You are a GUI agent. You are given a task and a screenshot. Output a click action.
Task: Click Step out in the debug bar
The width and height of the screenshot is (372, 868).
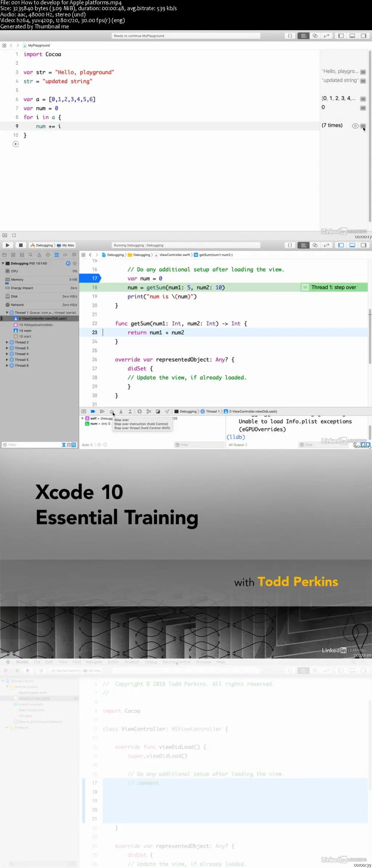click(130, 411)
